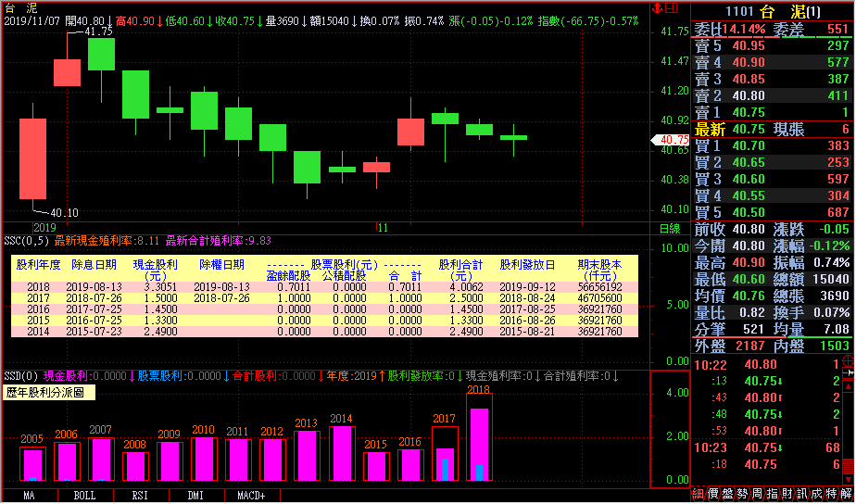Click the tick list scroll-up arrow
Image resolution: width=856 pixels, height=504 pixels.
849,386
